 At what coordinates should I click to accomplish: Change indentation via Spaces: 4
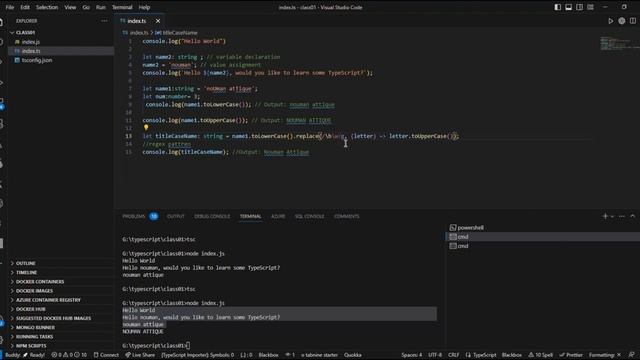tap(411, 355)
